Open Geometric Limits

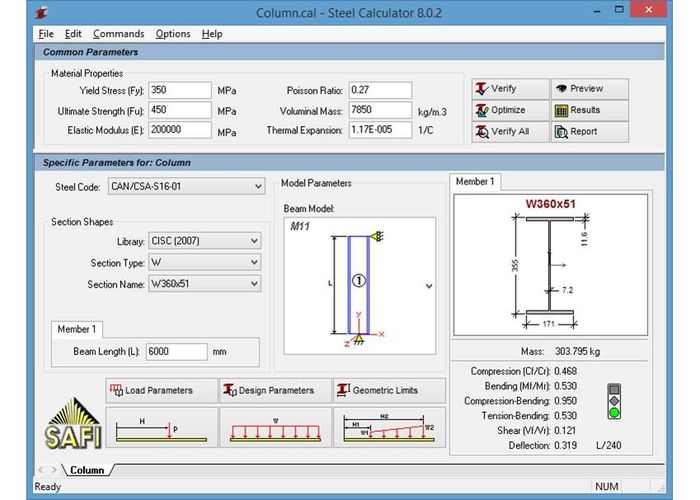[x=390, y=390]
